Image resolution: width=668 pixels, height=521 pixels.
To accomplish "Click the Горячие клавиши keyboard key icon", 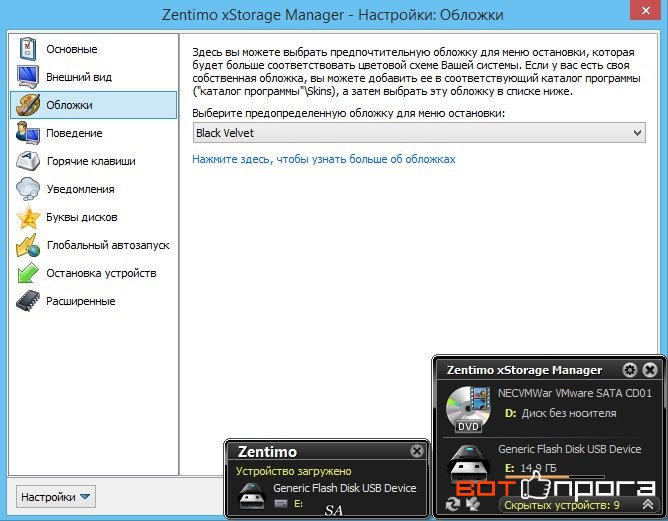I will 28,161.
